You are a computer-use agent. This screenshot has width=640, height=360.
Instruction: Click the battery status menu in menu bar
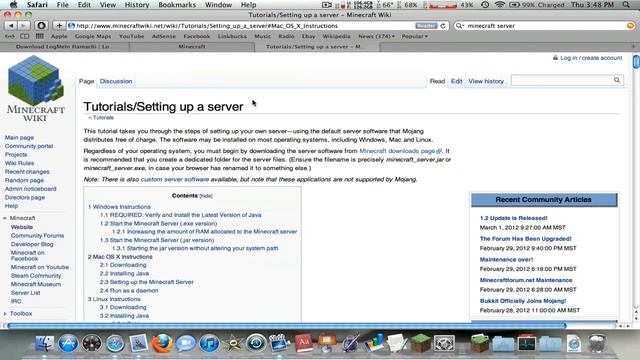(x=537, y=5)
